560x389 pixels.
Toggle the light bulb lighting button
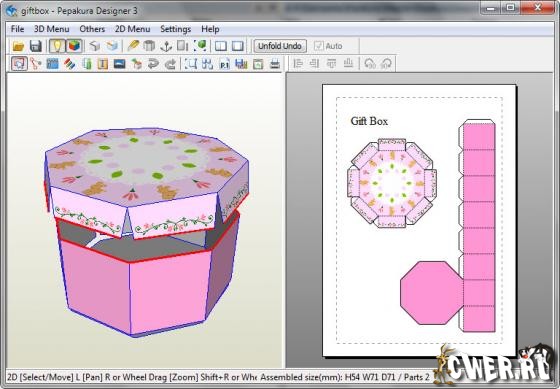(x=57, y=46)
